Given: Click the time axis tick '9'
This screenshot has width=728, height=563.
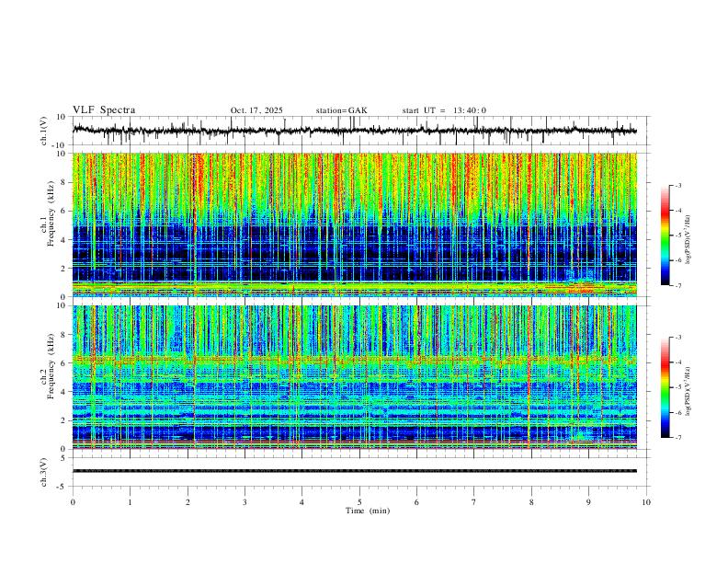Looking at the screenshot, I should click(x=588, y=502).
